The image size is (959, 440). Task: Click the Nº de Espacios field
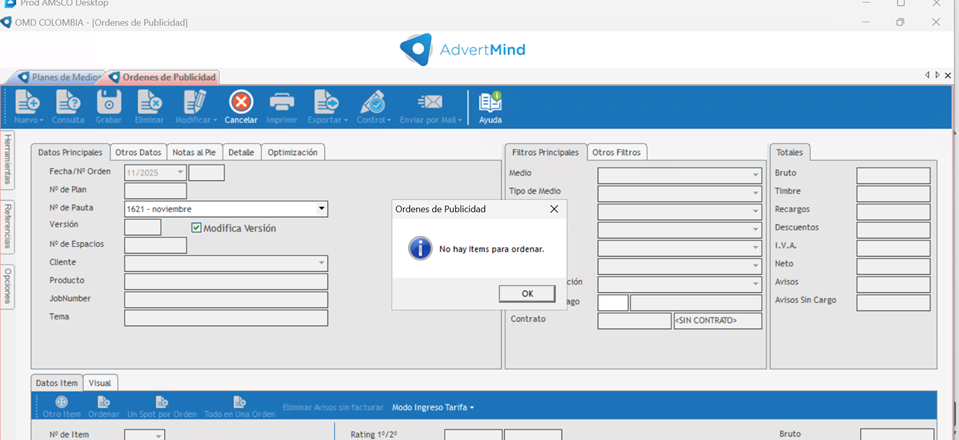155,245
